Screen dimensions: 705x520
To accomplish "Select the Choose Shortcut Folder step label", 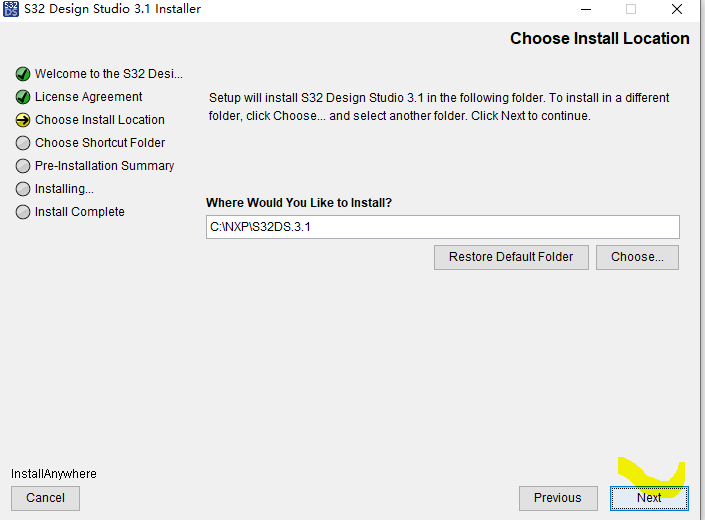I will click(100, 143).
